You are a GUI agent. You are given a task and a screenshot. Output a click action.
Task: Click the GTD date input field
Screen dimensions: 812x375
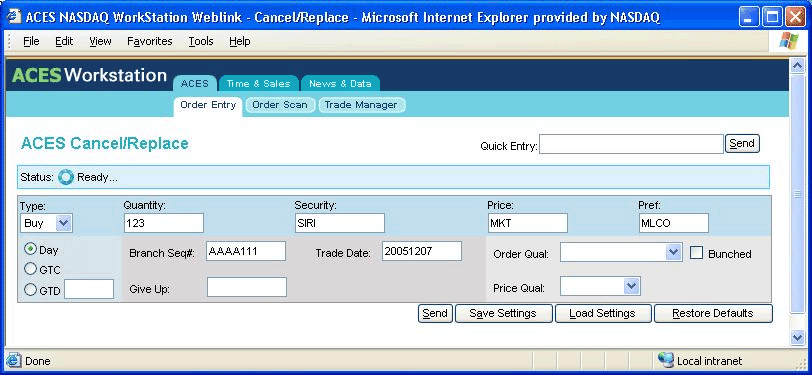coord(89,289)
